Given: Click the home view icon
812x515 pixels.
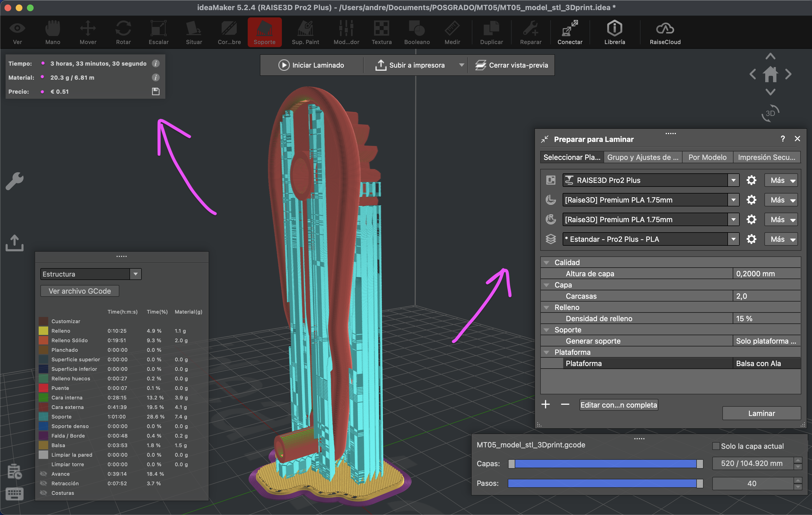Looking at the screenshot, I should (x=770, y=74).
